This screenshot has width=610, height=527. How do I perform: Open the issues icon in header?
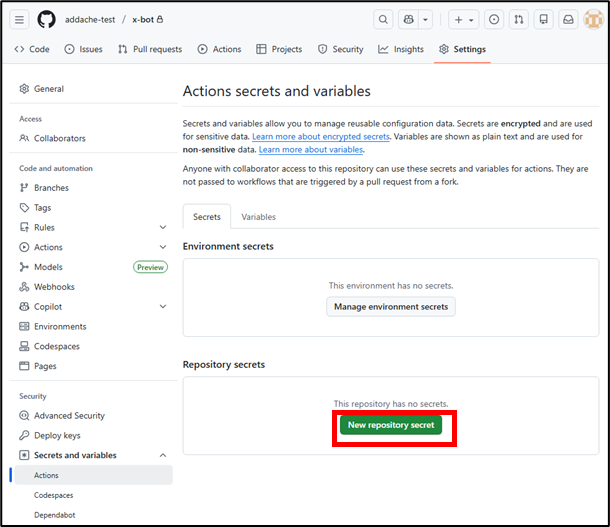pyautogui.click(x=495, y=19)
